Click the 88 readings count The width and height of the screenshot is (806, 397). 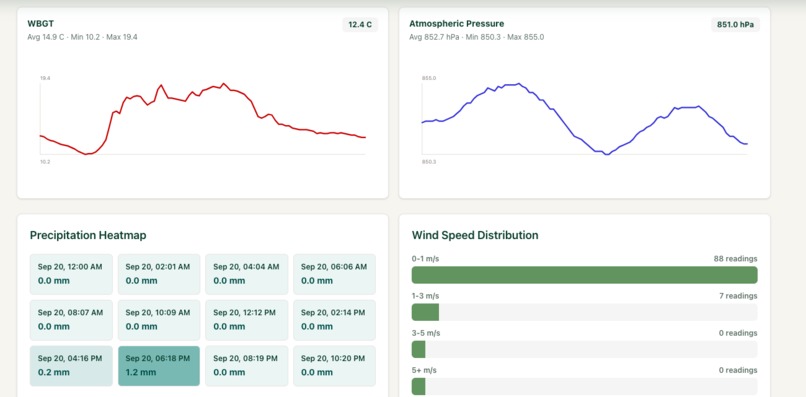(x=735, y=259)
